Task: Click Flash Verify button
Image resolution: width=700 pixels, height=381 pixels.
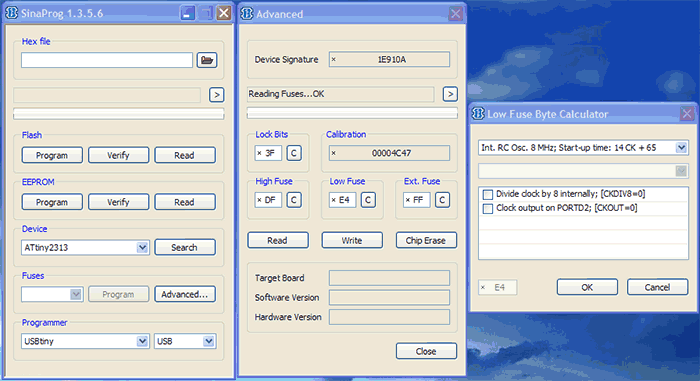Action: tap(118, 155)
